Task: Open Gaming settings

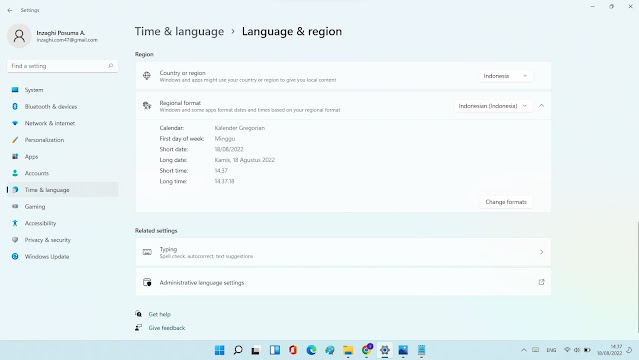Action: coord(62,207)
